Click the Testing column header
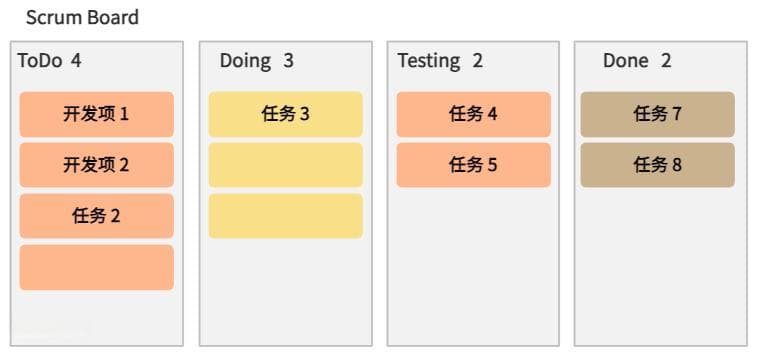Image resolution: width=759 pixels, height=360 pixels. coord(429,60)
